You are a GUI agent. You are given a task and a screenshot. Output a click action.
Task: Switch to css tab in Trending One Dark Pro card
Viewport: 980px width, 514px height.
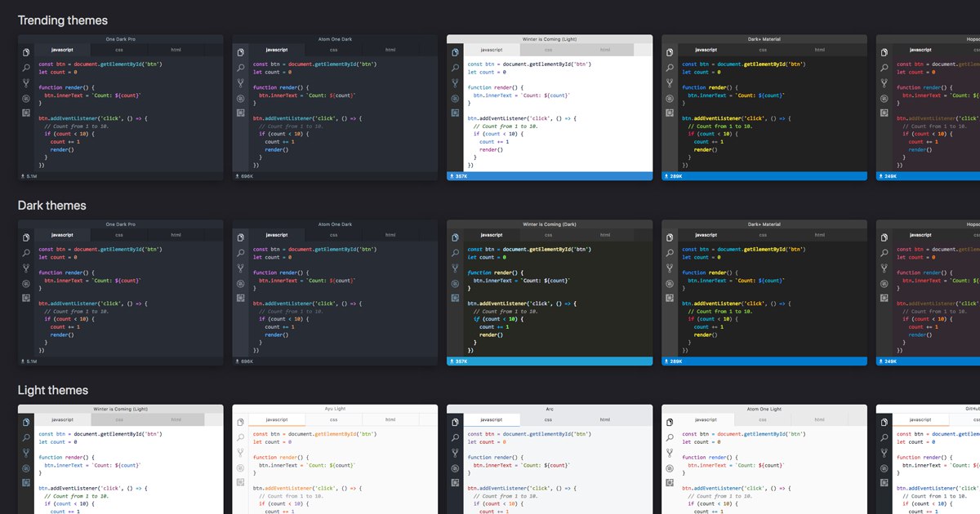coord(119,50)
